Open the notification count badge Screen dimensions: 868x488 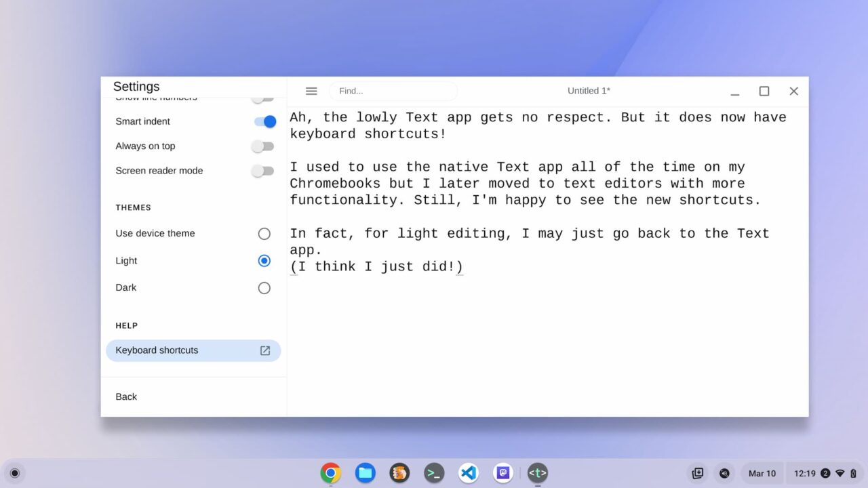coord(825,473)
